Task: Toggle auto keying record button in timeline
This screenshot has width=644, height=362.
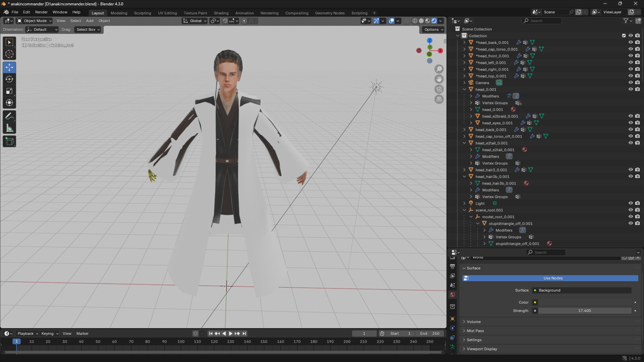Action: click(195, 333)
